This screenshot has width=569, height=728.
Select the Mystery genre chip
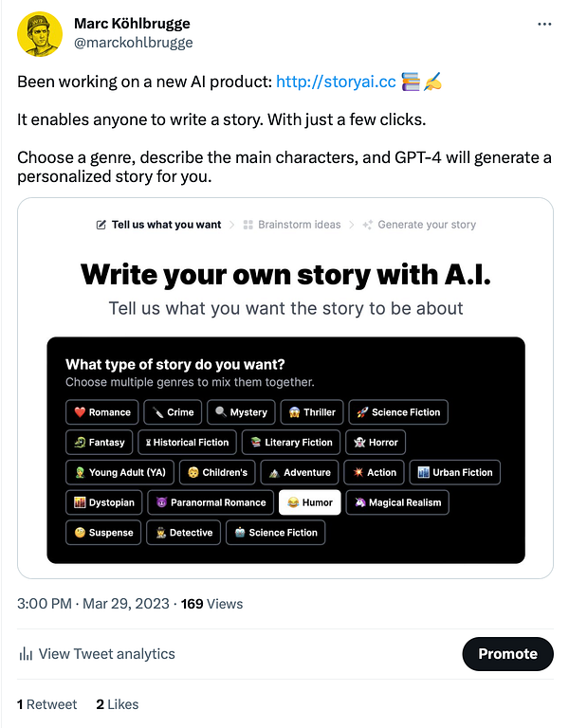[241, 412]
